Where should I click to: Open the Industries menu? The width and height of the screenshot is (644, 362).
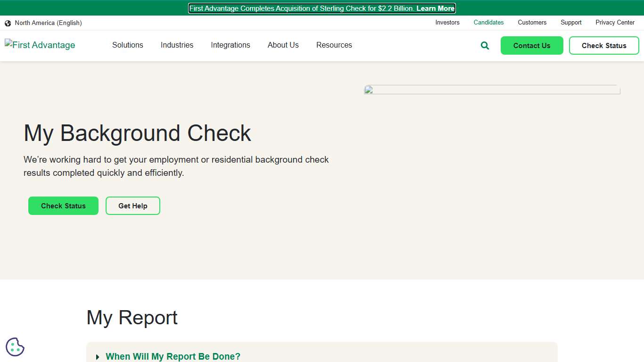click(x=177, y=45)
